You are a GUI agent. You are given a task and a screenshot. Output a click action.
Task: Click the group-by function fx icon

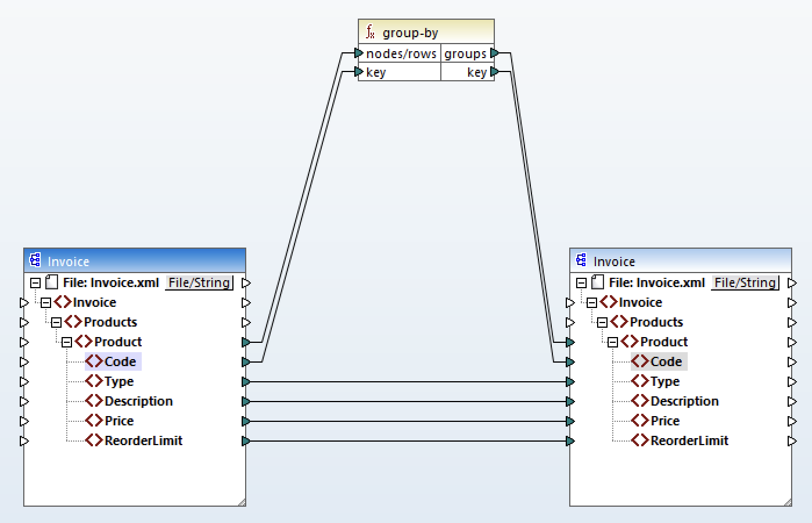(x=370, y=32)
